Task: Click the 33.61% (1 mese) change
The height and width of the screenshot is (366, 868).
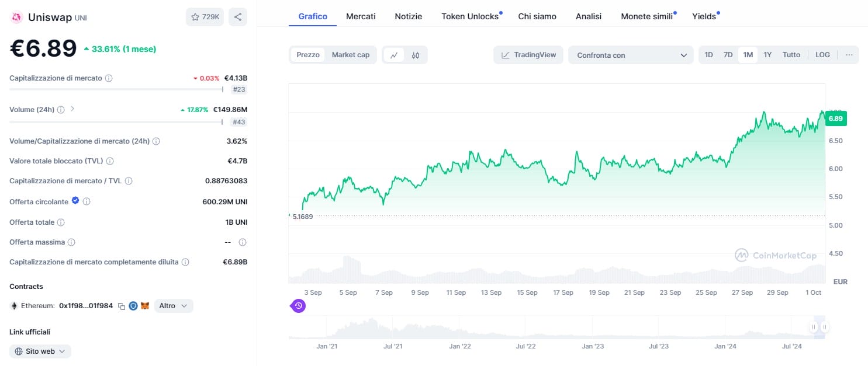Action: pyautogui.click(x=120, y=49)
